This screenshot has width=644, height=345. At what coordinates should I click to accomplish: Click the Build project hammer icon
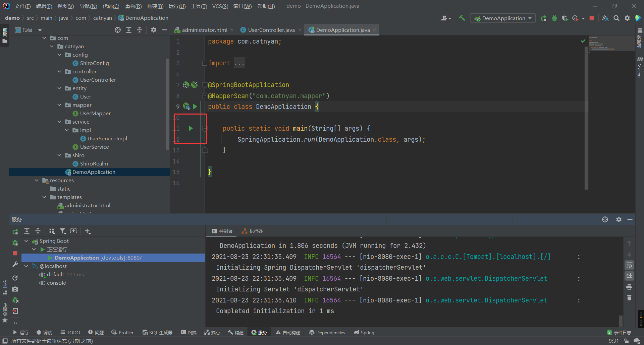(462, 18)
